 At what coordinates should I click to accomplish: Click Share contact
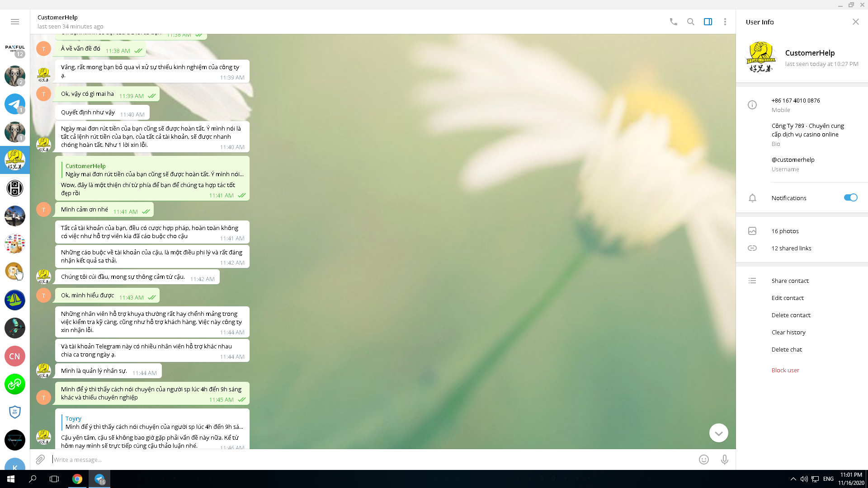click(x=790, y=281)
